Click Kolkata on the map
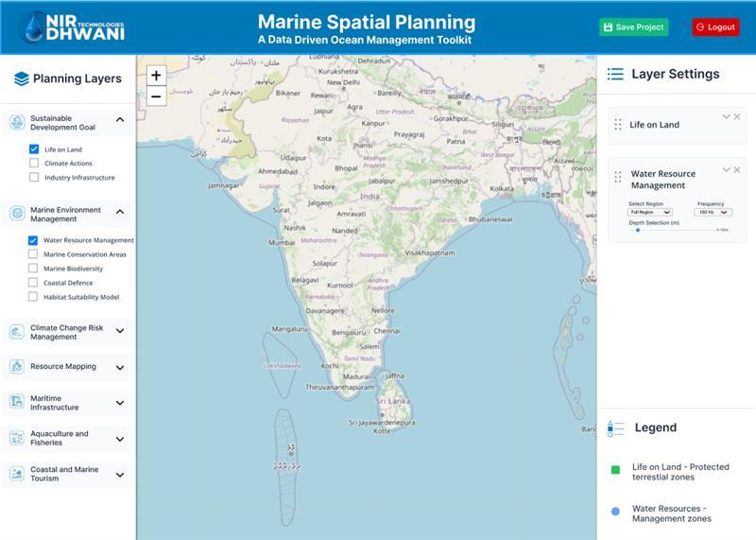This screenshot has width=756, height=540. pos(502,189)
